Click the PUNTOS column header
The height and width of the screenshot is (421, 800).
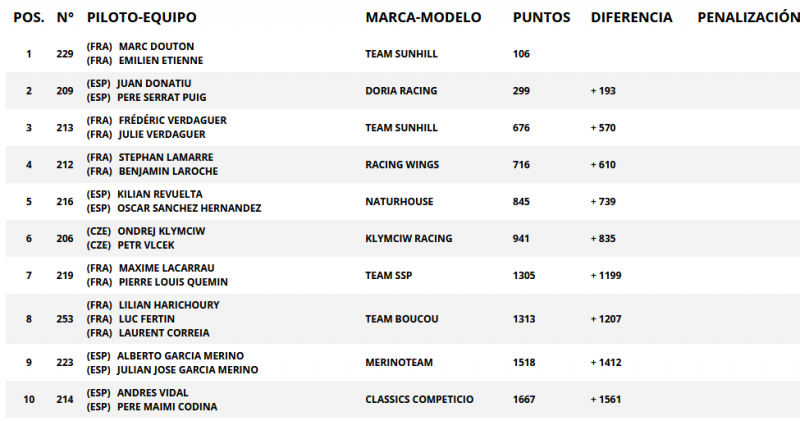[x=541, y=17]
